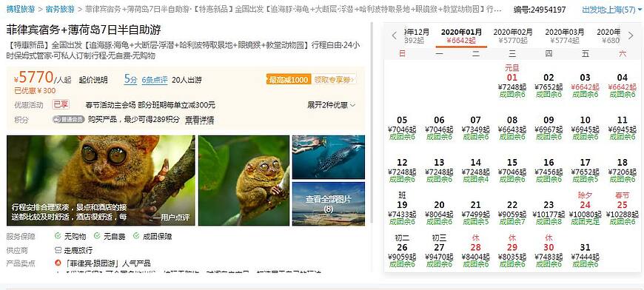Select the 2020年03月 month tab

564,36
